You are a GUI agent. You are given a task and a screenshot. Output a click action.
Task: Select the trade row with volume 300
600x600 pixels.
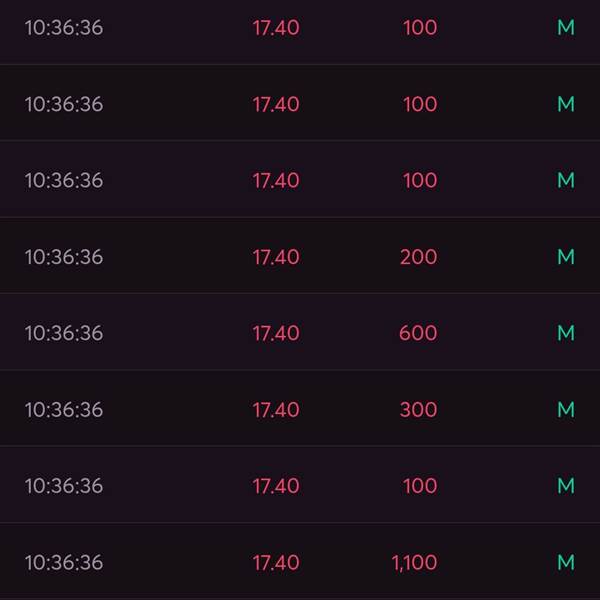300,408
